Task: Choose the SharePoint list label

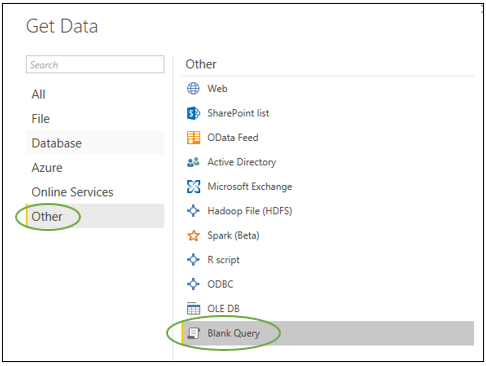Action: coord(238,113)
